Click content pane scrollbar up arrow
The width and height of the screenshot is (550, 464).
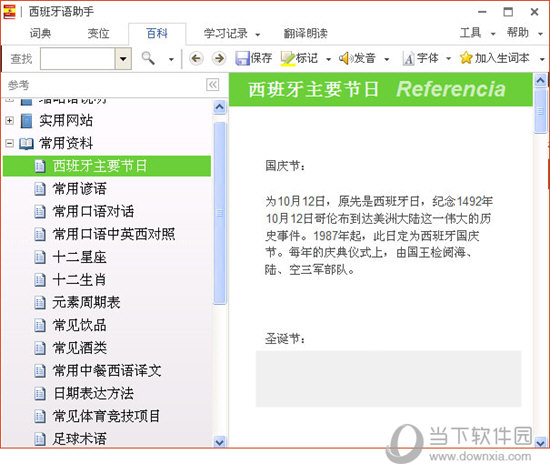[540, 81]
